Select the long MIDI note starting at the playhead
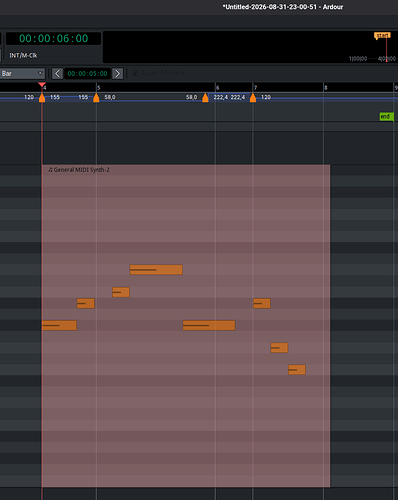398x500 pixels. coord(59,325)
